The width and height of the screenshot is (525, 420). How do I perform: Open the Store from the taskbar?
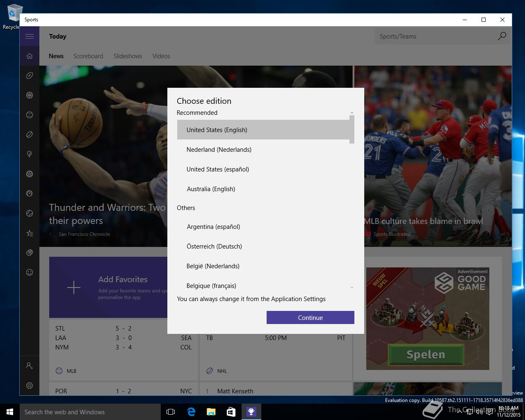click(231, 412)
